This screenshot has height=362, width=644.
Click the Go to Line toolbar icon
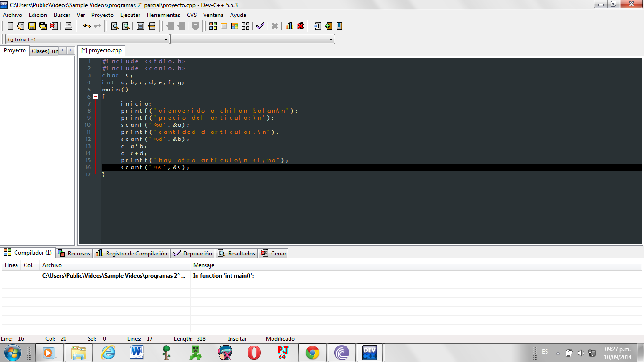click(151, 26)
